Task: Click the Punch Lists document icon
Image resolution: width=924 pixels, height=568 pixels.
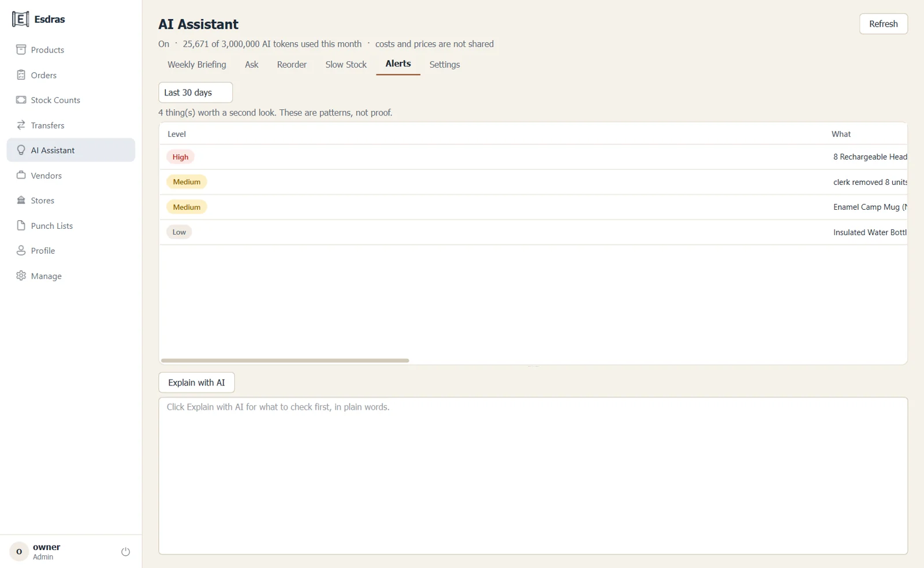Action: [x=21, y=226]
